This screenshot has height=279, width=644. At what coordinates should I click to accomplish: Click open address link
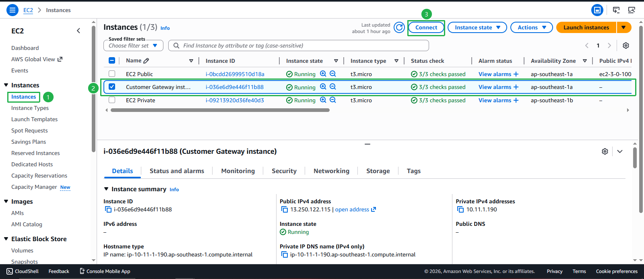(355, 209)
